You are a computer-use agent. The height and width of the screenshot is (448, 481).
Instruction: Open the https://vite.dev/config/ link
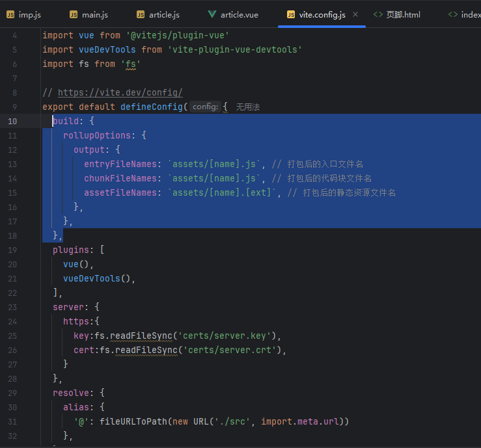point(120,92)
